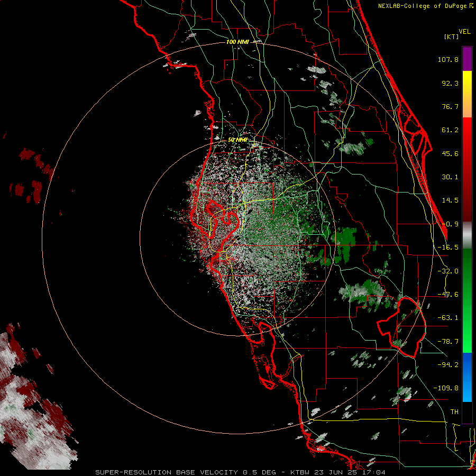Click the -16.5 velocity scale value

pos(448,248)
